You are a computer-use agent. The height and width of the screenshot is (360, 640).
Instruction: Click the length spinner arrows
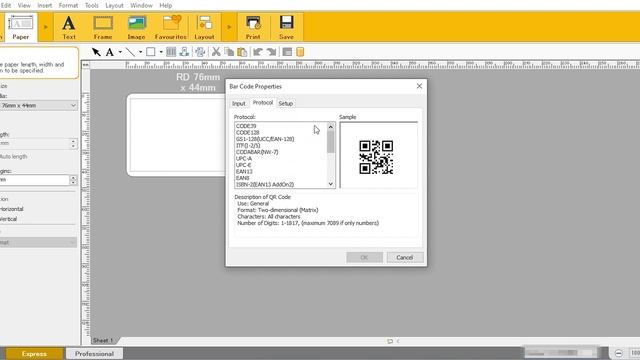(x=73, y=144)
